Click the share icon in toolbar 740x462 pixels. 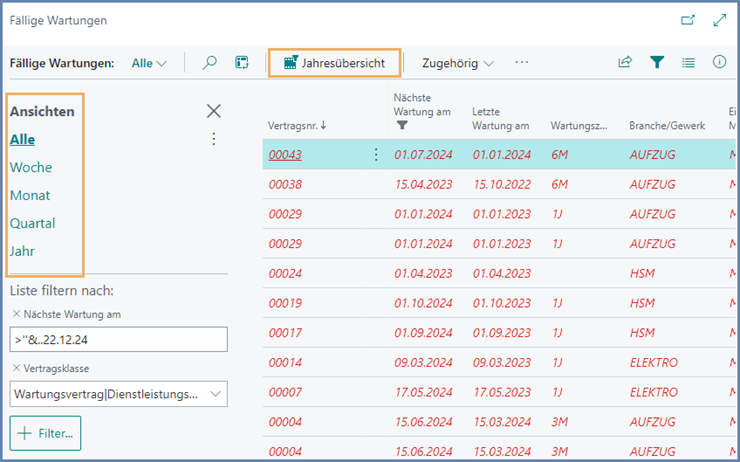pos(625,62)
